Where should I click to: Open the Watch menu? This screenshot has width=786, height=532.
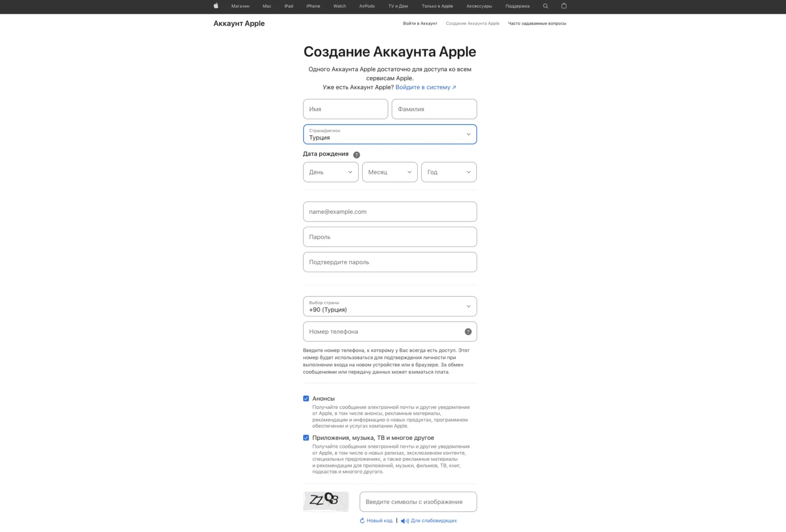point(340,6)
